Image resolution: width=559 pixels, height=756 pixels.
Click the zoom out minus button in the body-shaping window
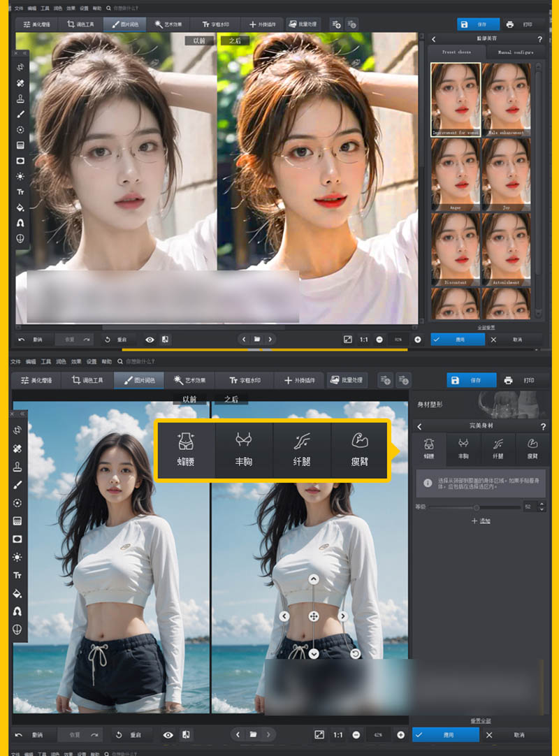click(x=356, y=735)
